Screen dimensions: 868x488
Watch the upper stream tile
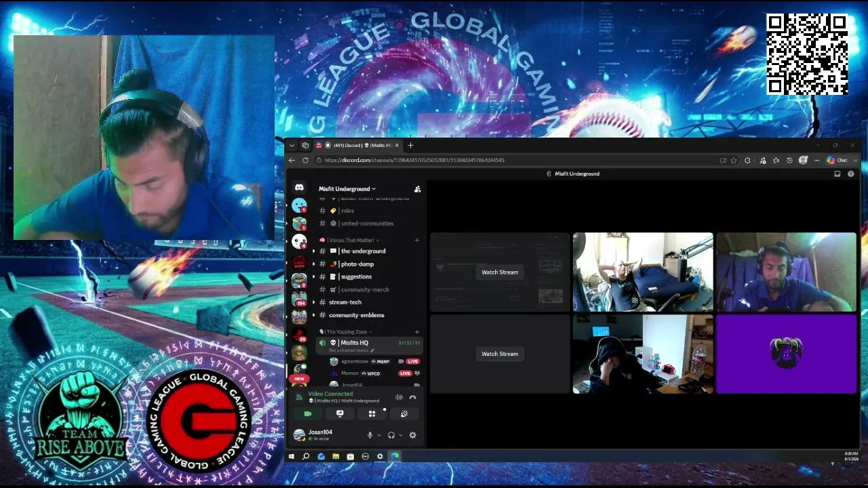500,272
